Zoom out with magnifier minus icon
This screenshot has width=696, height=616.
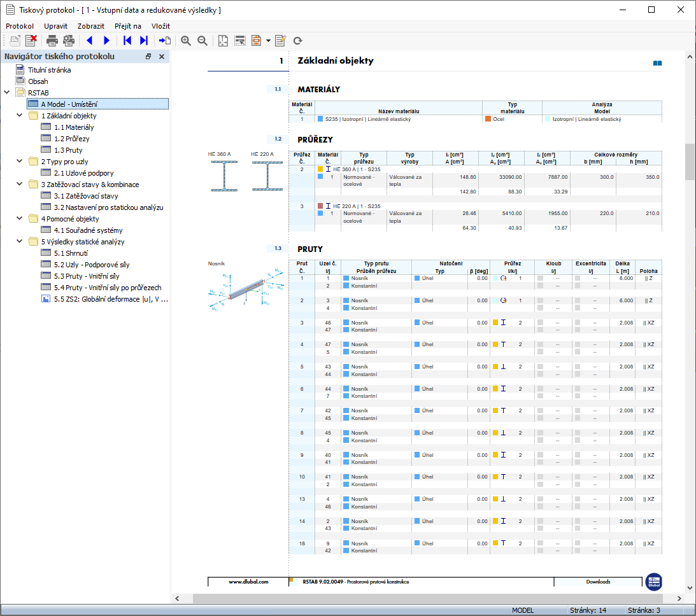(202, 41)
